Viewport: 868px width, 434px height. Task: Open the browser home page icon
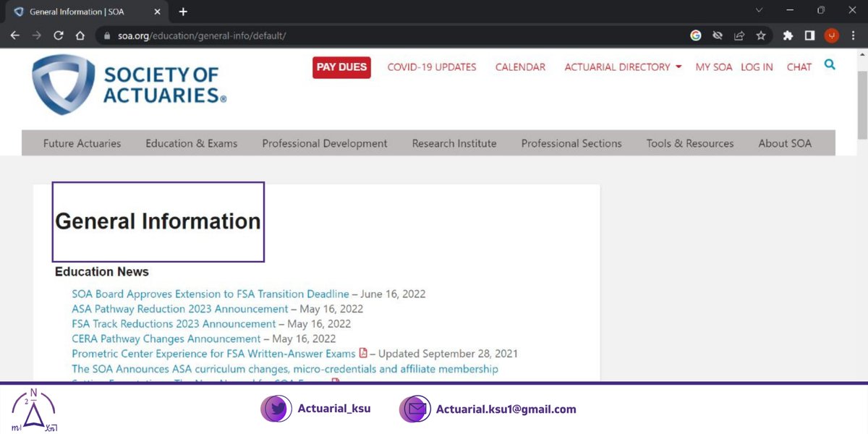pyautogui.click(x=80, y=35)
